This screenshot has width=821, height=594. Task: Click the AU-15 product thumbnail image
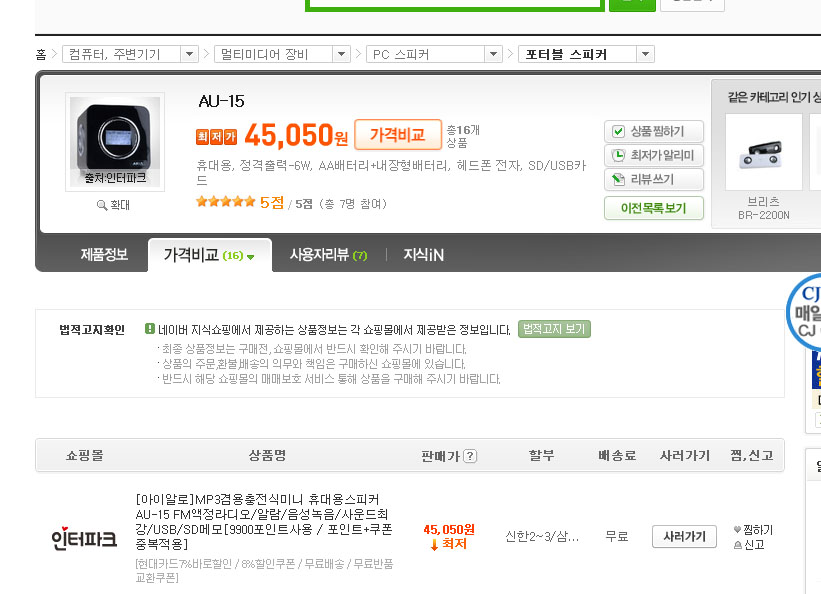(x=115, y=141)
